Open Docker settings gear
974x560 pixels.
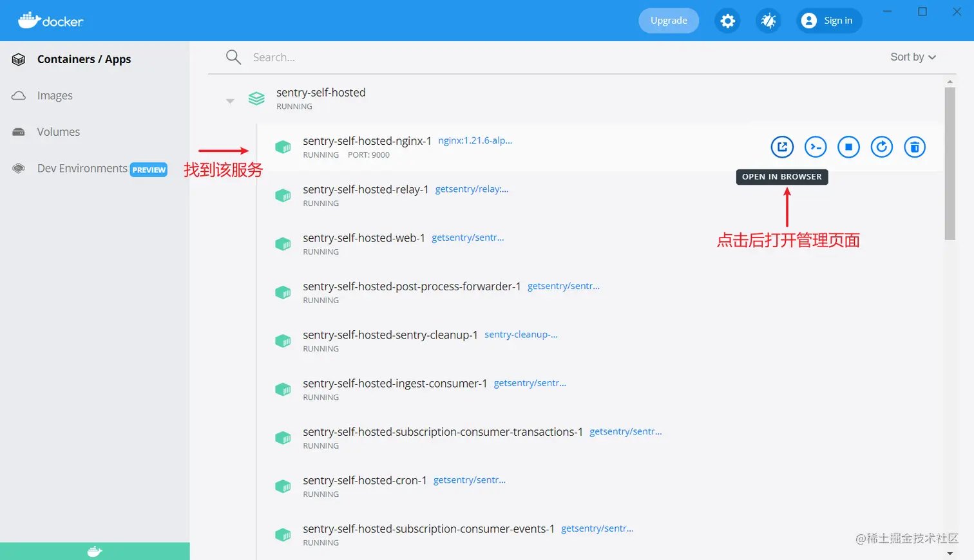pos(727,21)
